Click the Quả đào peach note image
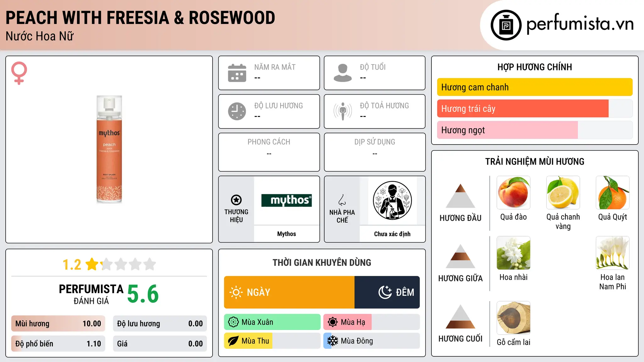The image size is (644, 362). [514, 193]
